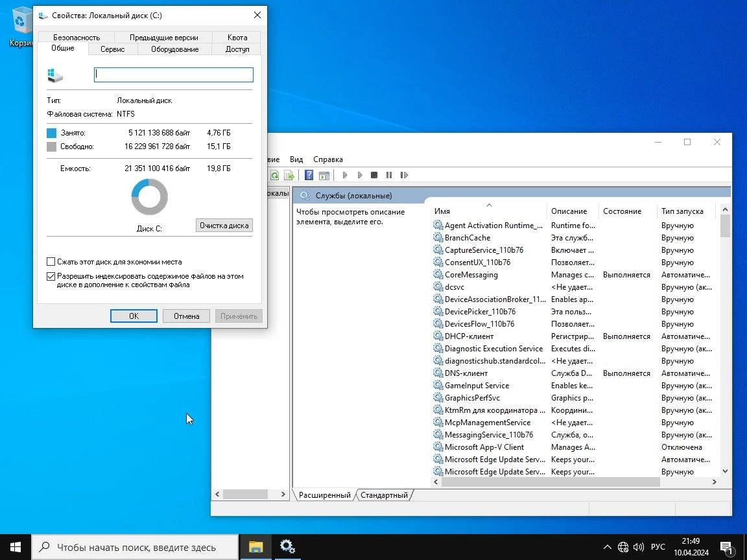Screen dimensions: 747x560
Task: Click services list scroll up arrow
Action: [x=725, y=209]
